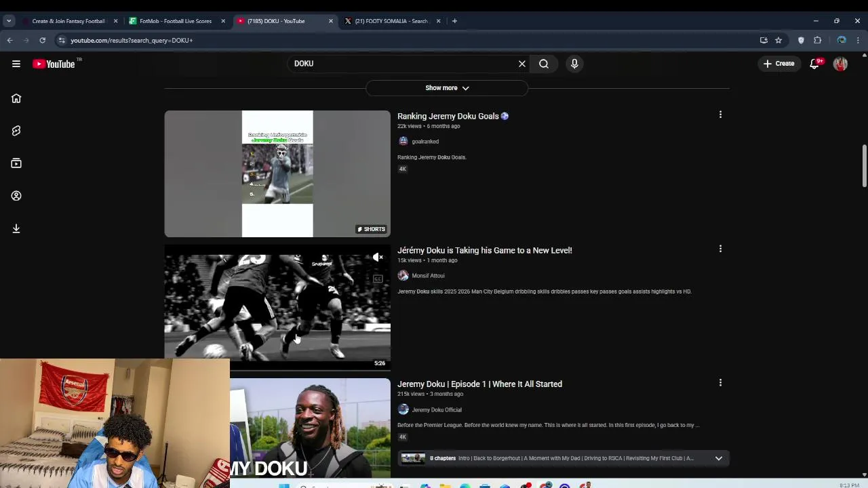The height and width of the screenshot is (488, 868).
Task: Open the tab search dropdown arrow
Action: click(9, 21)
